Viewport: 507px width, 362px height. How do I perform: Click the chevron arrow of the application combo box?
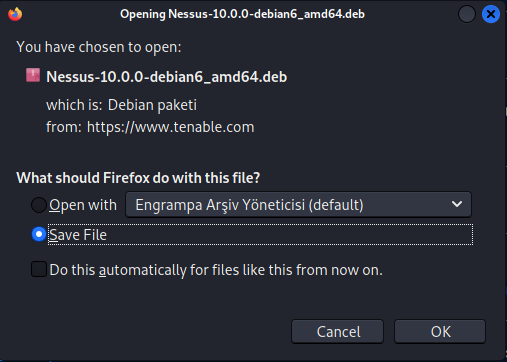(x=457, y=204)
